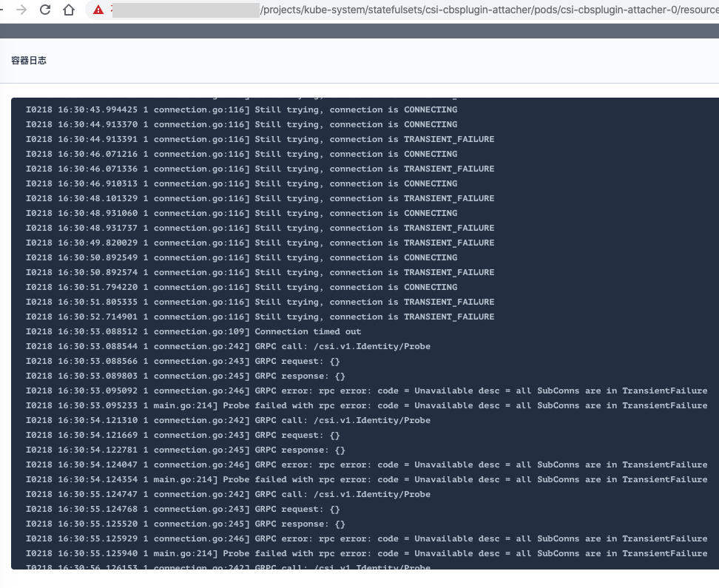Click the browser forward arrow

pyautogui.click(x=21, y=9)
